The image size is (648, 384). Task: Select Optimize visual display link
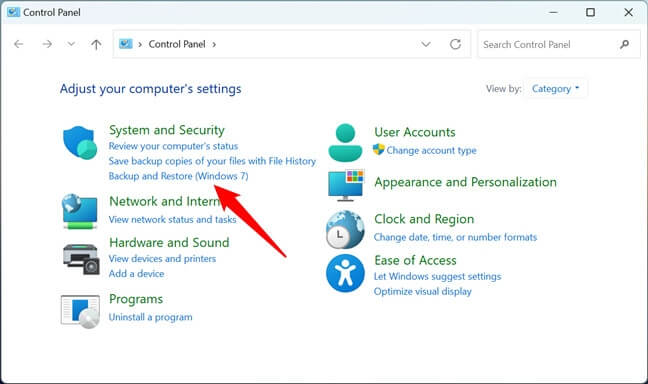pos(422,291)
